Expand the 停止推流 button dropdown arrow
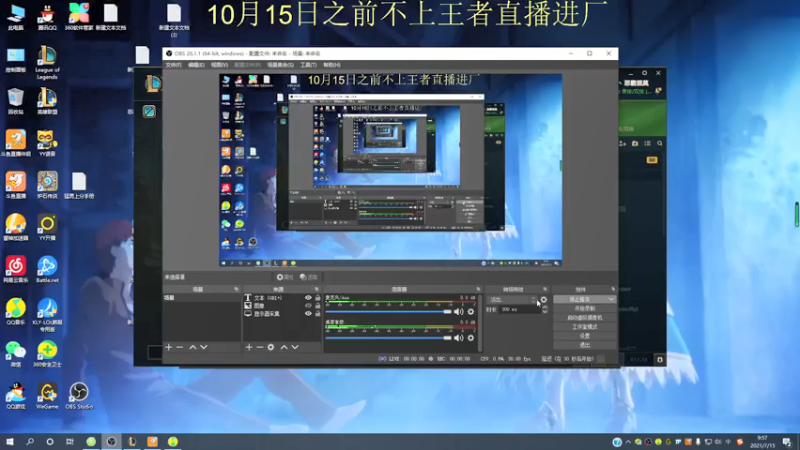Image resolution: width=800 pixels, height=450 pixels. (x=611, y=299)
